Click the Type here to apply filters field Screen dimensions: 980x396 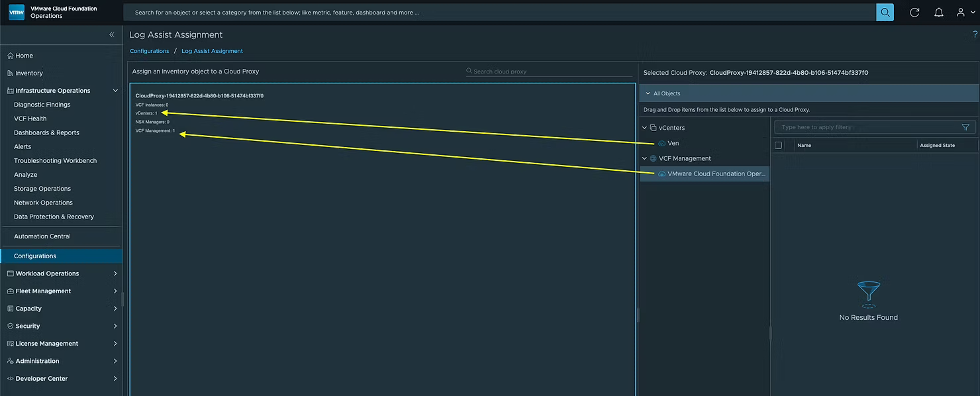pos(867,127)
